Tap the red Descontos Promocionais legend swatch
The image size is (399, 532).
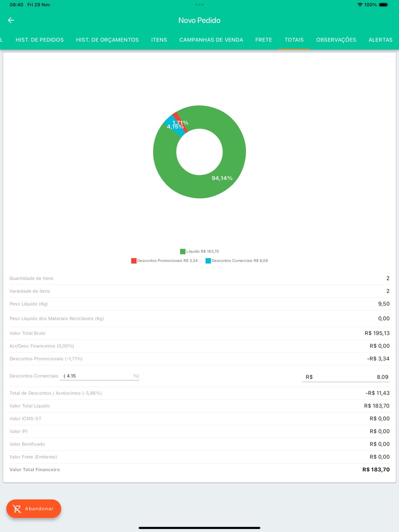pyautogui.click(x=134, y=261)
